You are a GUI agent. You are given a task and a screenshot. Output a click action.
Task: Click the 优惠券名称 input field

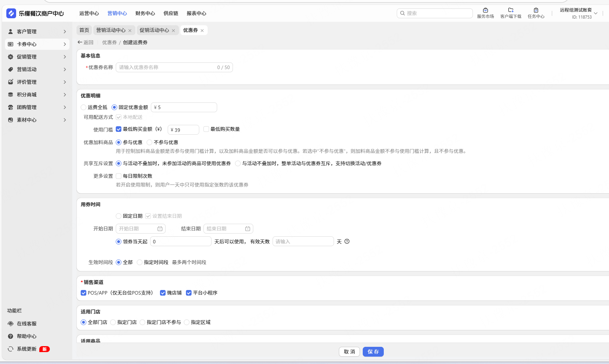pos(174,67)
